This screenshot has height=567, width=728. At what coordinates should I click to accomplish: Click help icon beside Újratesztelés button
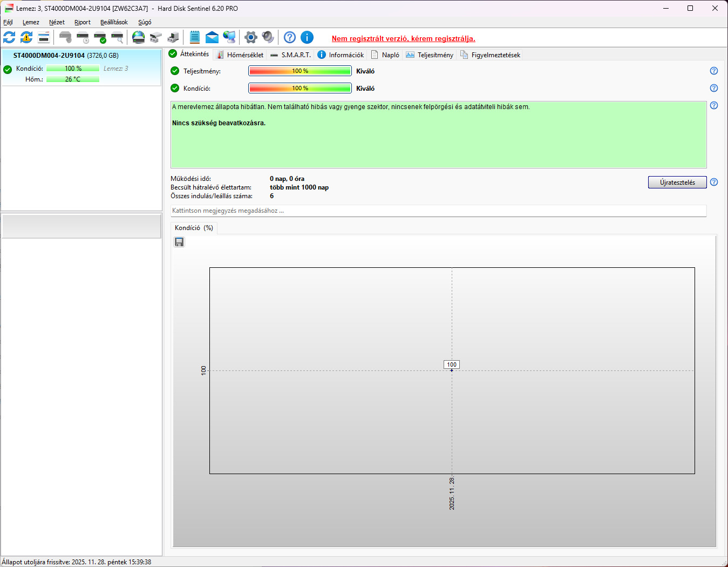point(714,182)
